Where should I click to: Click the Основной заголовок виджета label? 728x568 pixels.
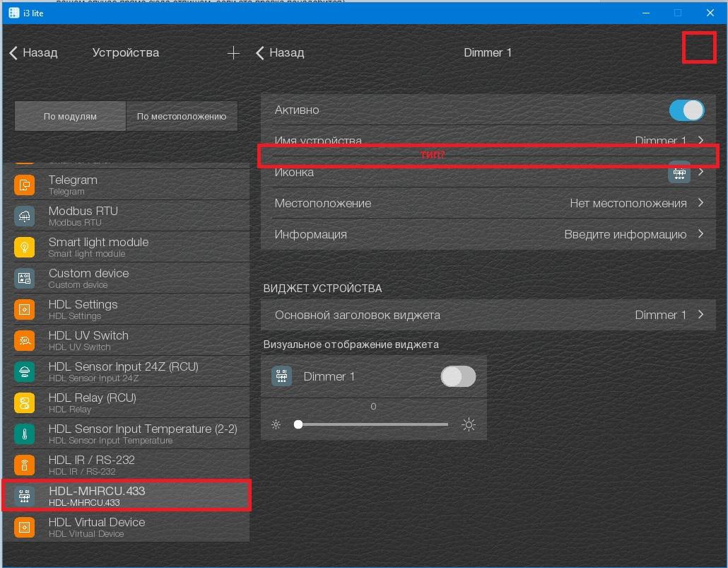pyautogui.click(x=358, y=315)
